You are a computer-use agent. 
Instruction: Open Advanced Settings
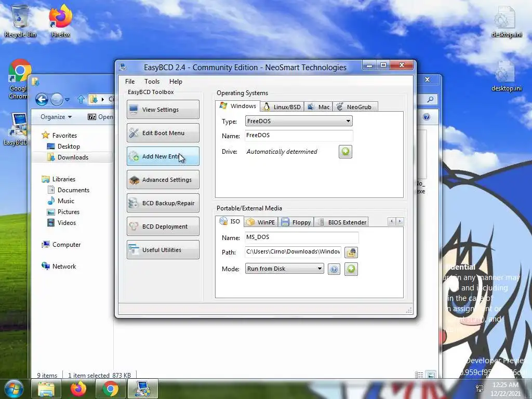[x=163, y=180]
